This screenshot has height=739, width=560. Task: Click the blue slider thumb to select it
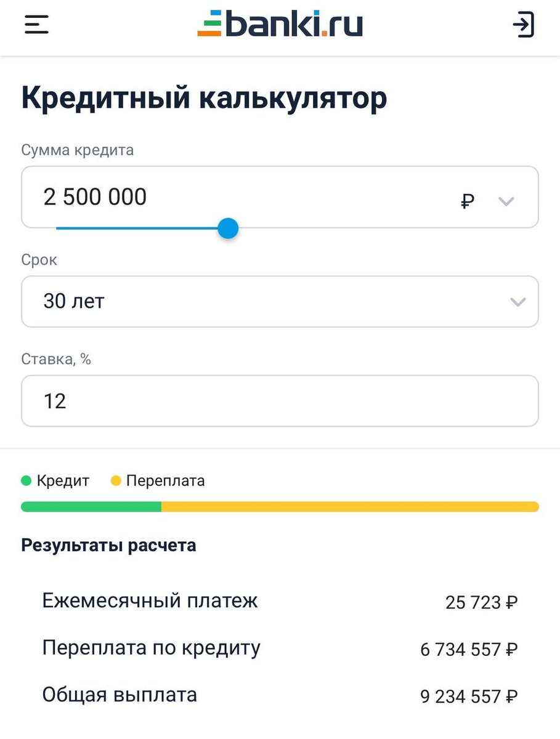pos(227,228)
